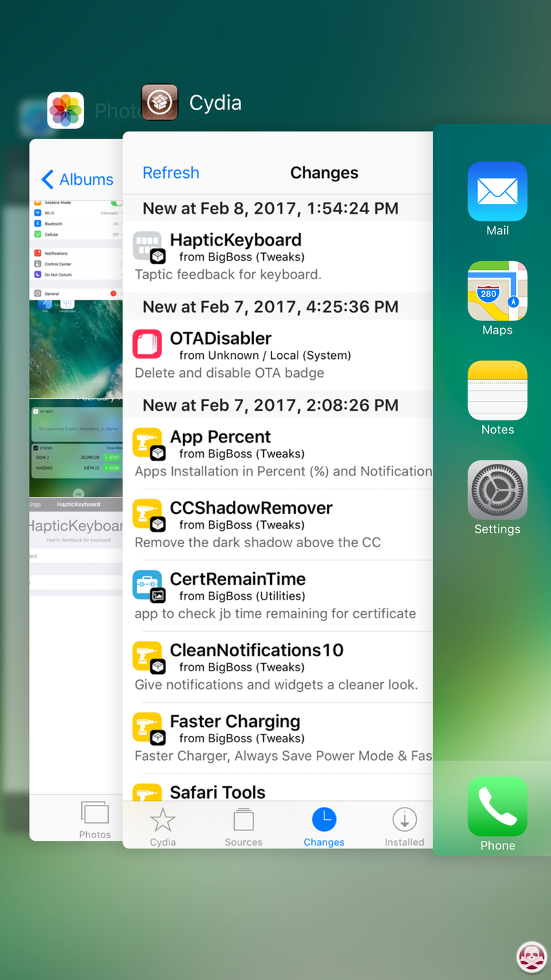
Task: Tap the skull badge icon in corner
Action: point(531,957)
